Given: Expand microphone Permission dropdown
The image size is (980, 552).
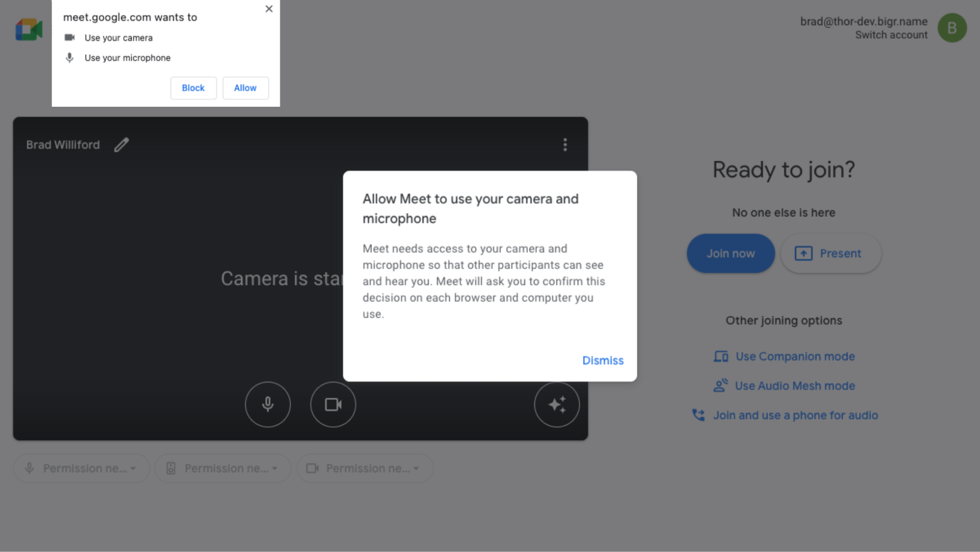Looking at the screenshot, I should (x=134, y=468).
